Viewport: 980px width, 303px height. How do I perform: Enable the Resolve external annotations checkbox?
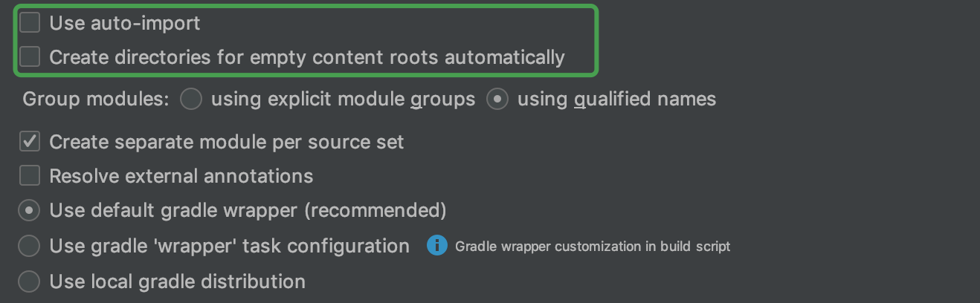[30, 176]
